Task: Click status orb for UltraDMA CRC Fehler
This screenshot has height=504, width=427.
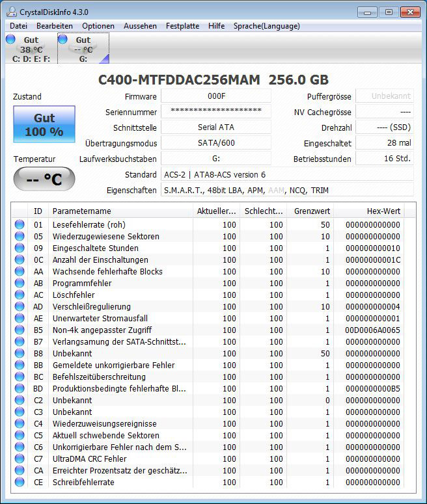Action: [20, 458]
